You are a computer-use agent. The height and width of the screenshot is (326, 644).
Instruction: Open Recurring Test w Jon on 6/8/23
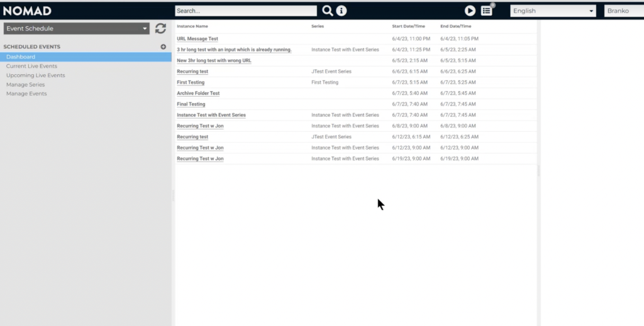point(200,126)
